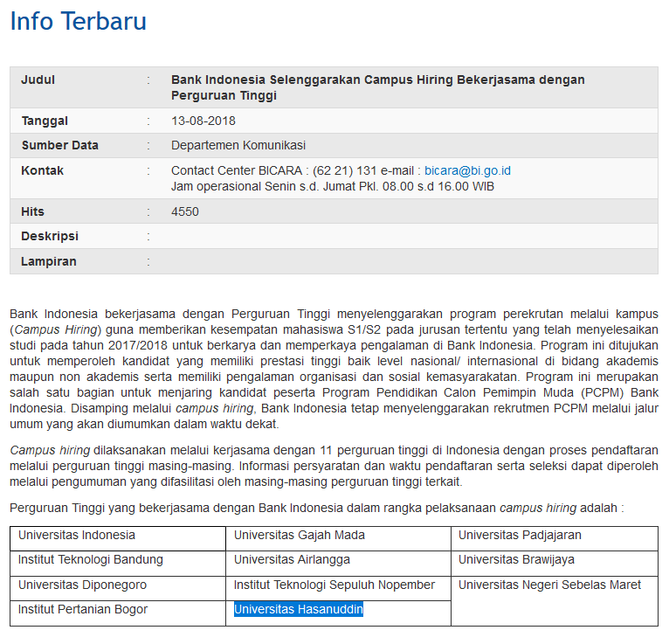
Task: Click the Institut Pertanian Bogor cell
Action: 118,613
